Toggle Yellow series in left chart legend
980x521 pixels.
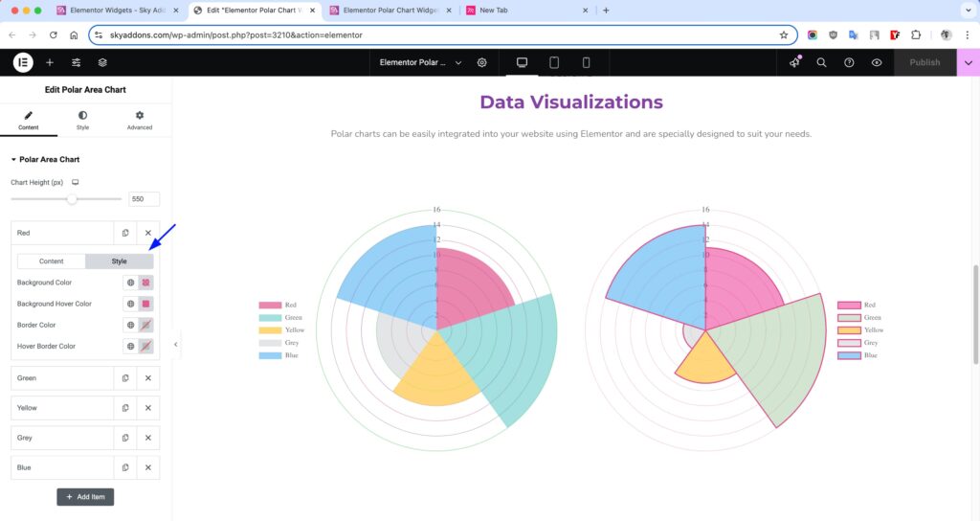coord(281,330)
